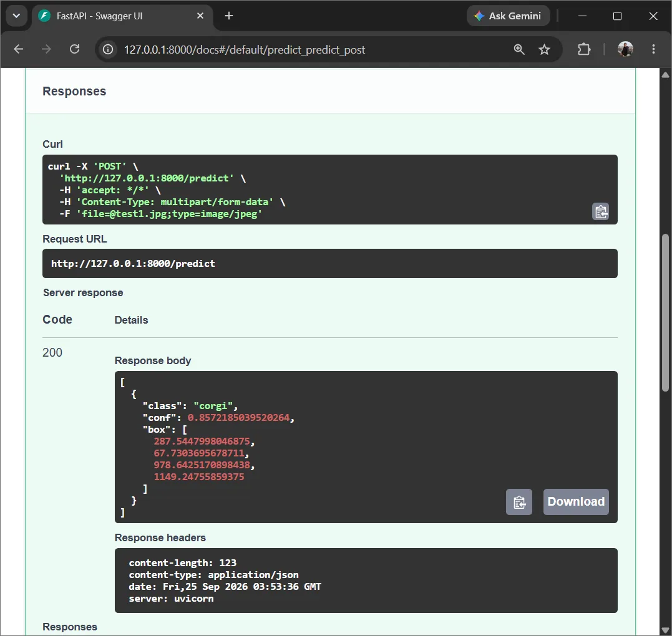Expand the tab search dropdown

coord(16,16)
